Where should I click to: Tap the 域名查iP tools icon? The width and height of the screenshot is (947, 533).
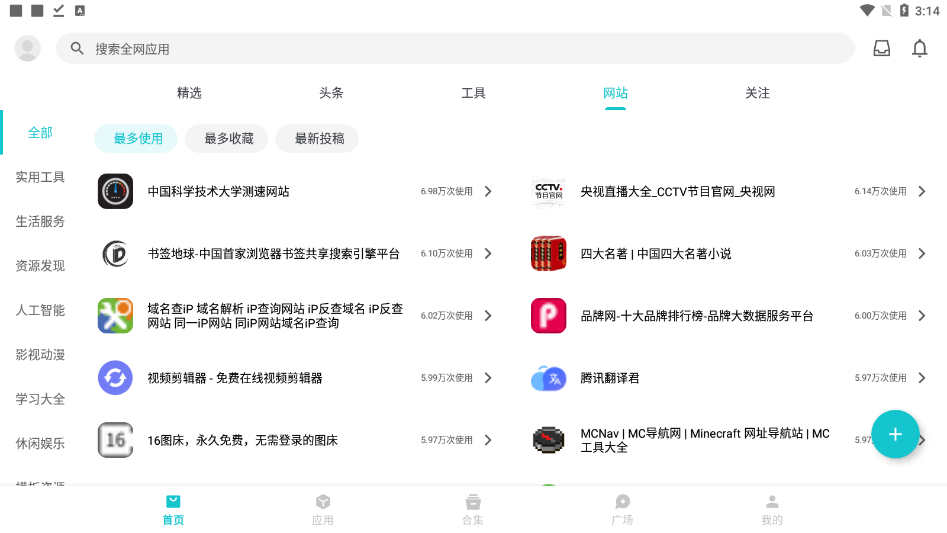click(x=115, y=316)
